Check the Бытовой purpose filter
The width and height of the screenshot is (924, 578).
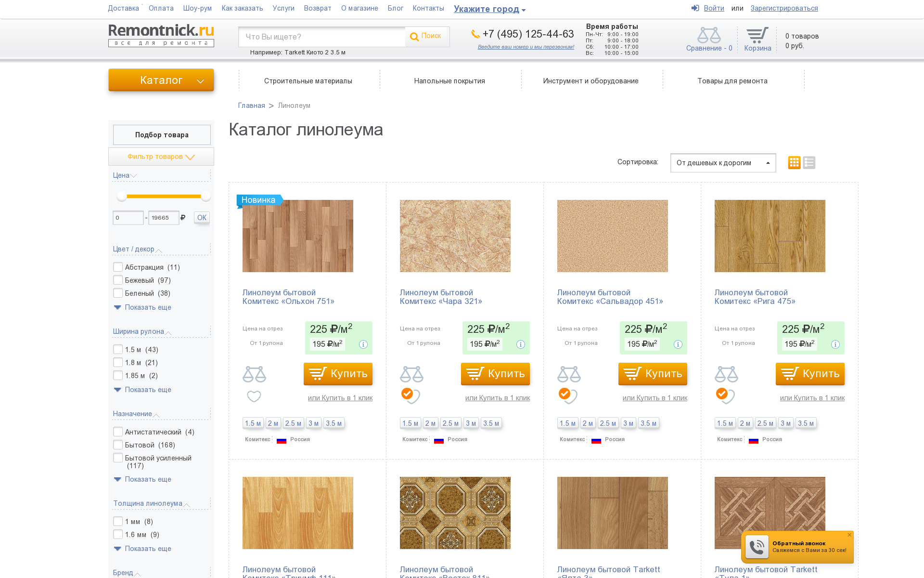118,445
